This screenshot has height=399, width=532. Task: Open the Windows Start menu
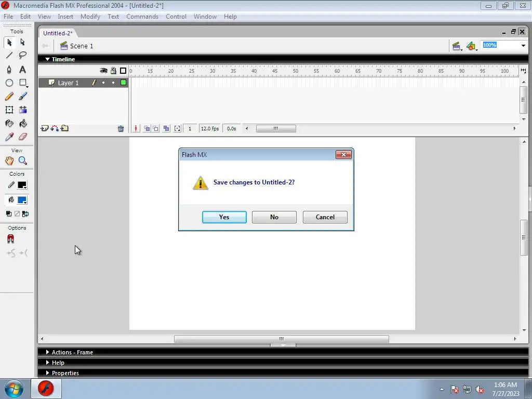coord(14,389)
